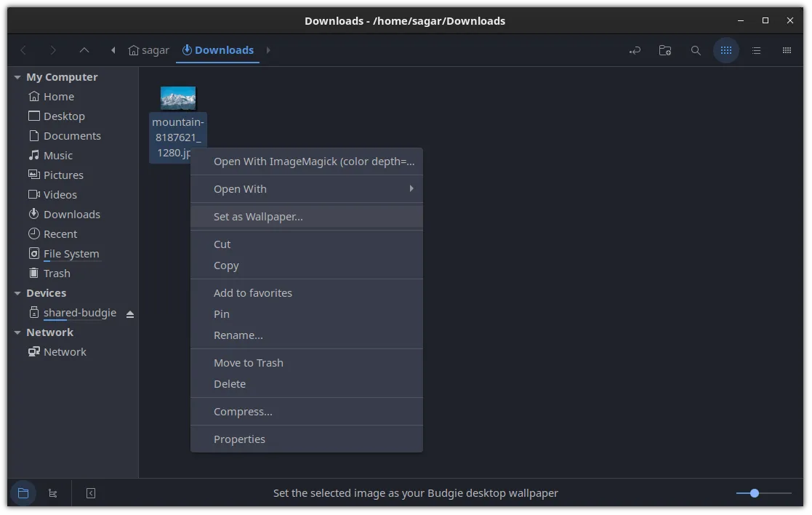Open Trash in the sidebar
The width and height of the screenshot is (812, 515).
click(x=57, y=274)
